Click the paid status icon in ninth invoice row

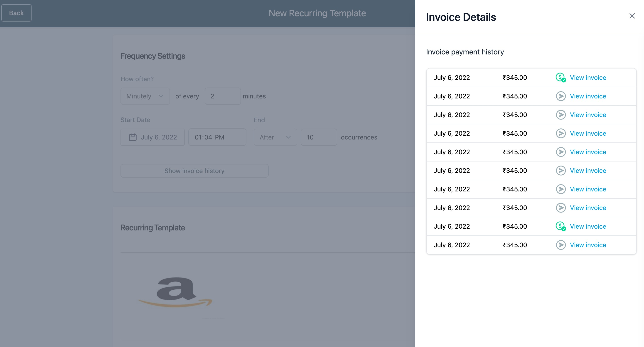click(x=560, y=226)
